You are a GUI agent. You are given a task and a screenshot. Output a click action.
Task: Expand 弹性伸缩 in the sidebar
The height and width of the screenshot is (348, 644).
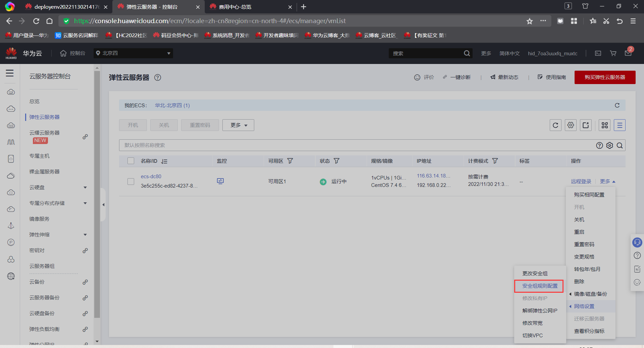tap(85, 235)
